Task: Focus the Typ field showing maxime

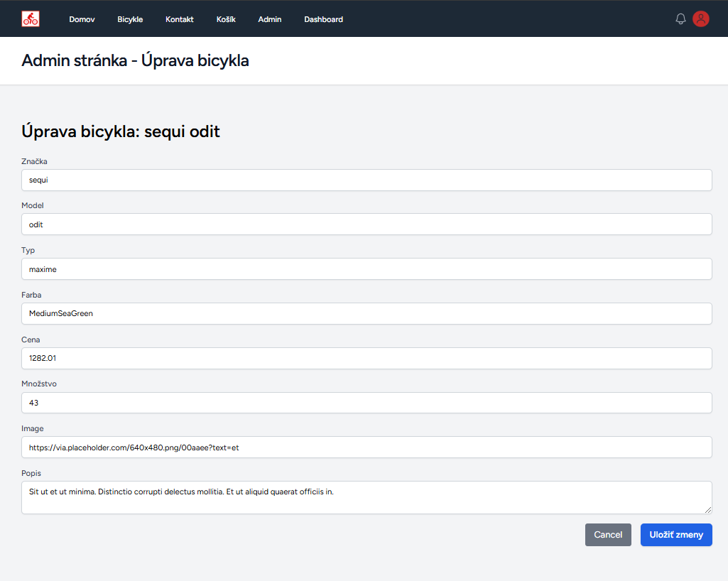Action: click(366, 269)
